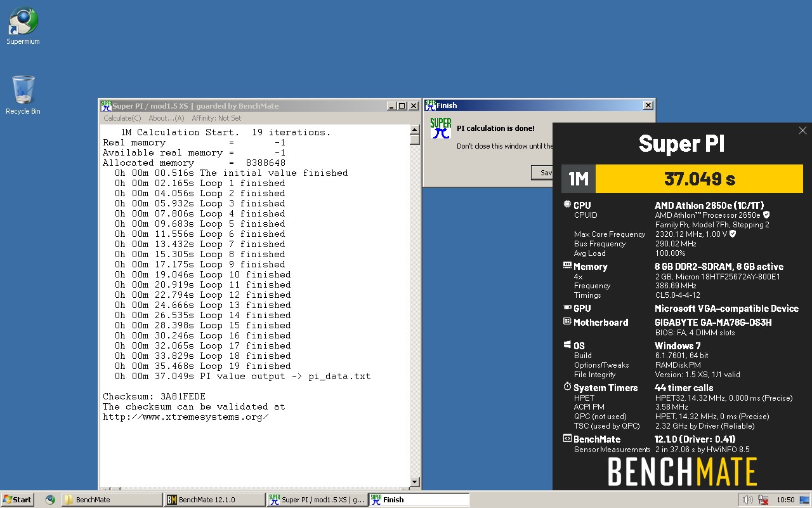Viewport: 812px width, 508px height.
Task: Open the Supermium icon in quick launch
Action: coord(50,500)
